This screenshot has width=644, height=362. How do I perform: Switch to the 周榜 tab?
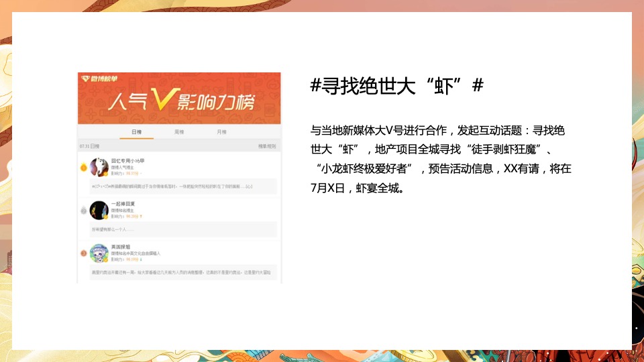pyautogui.click(x=179, y=132)
